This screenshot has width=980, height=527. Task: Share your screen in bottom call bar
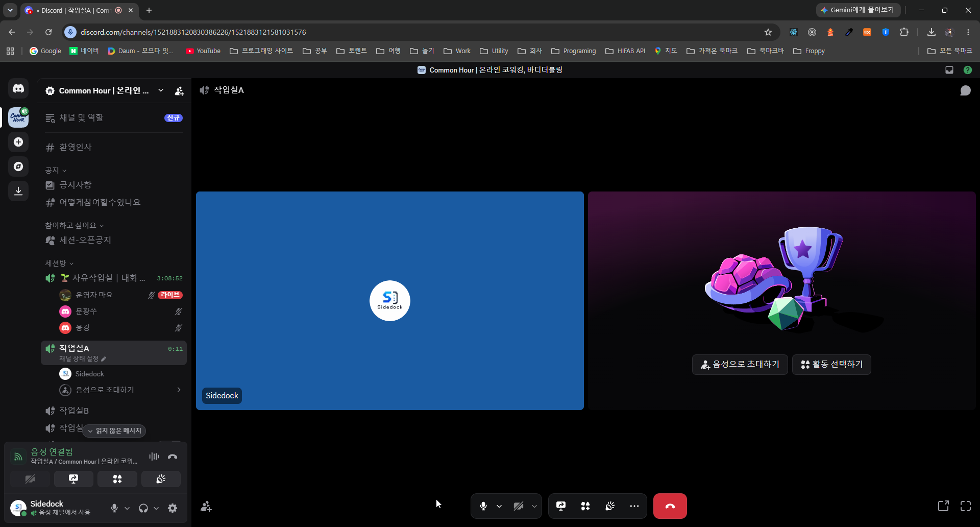pos(561,506)
